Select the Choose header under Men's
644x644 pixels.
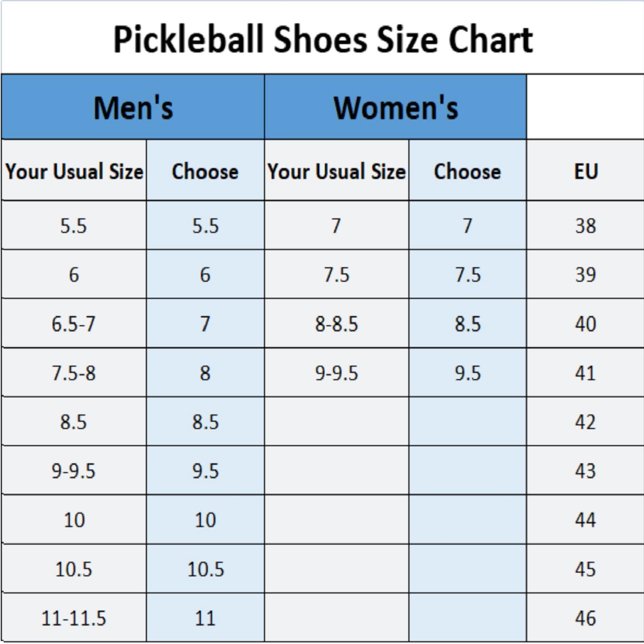205,171
